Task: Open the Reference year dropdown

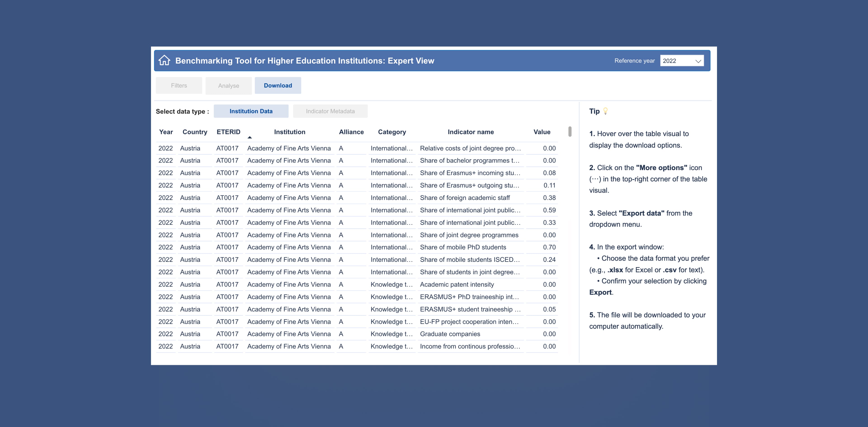Action: pyautogui.click(x=681, y=61)
